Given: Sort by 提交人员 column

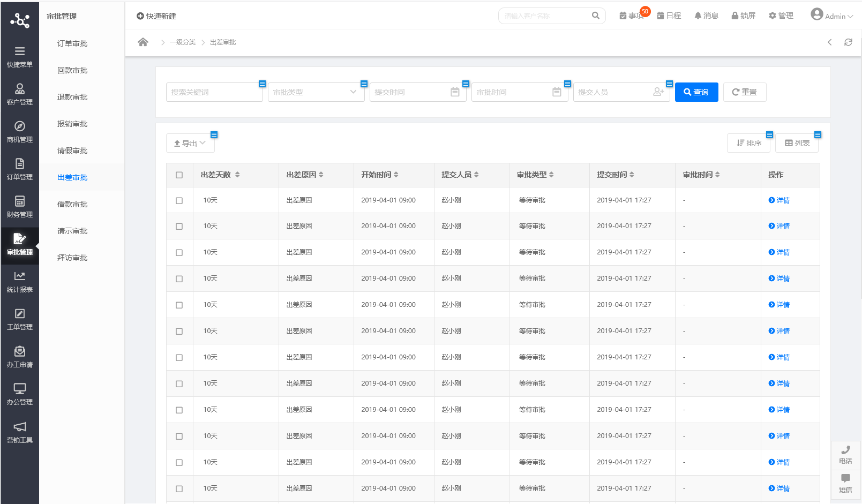Looking at the screenshot, I should pos(476,175).
